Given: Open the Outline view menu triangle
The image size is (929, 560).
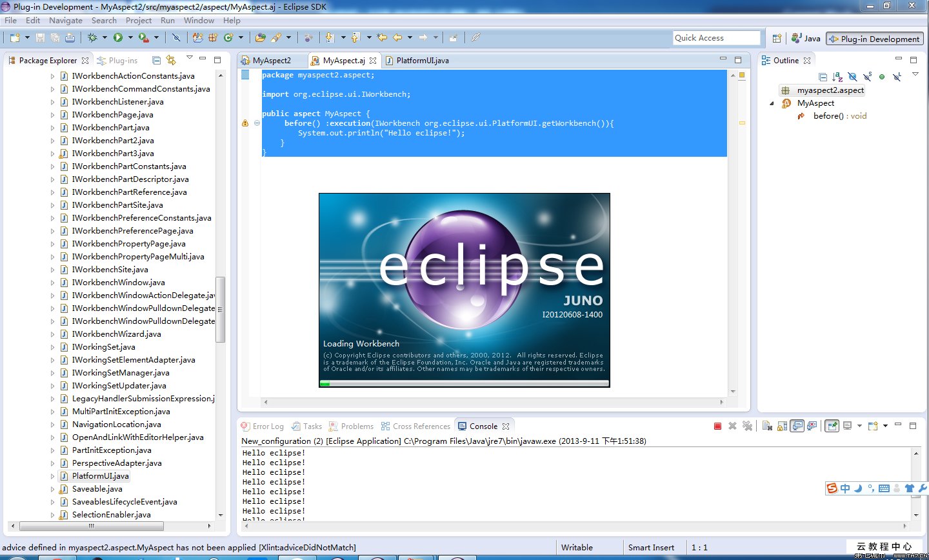Looking at the screenshot, I should [x=915, y=74].
